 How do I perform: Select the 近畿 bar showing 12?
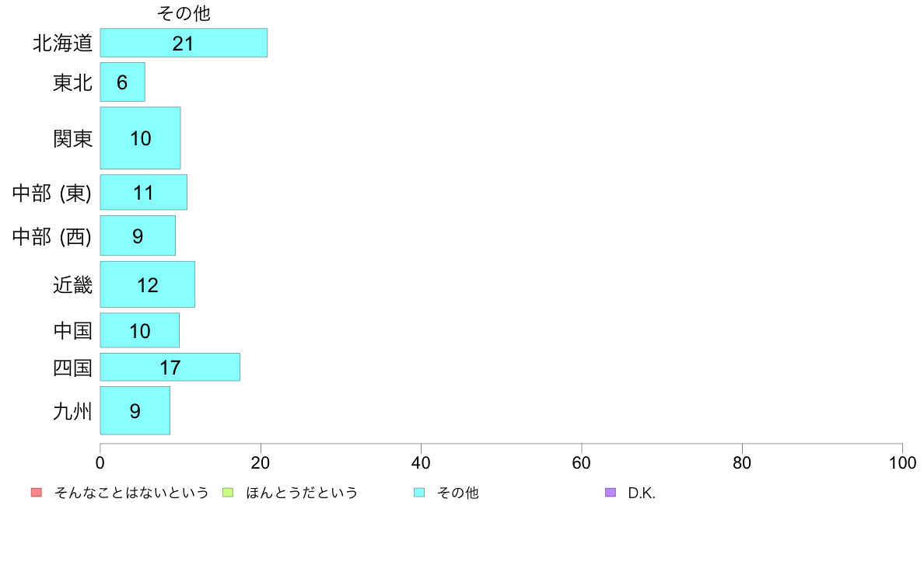click(x=147, y=284)
